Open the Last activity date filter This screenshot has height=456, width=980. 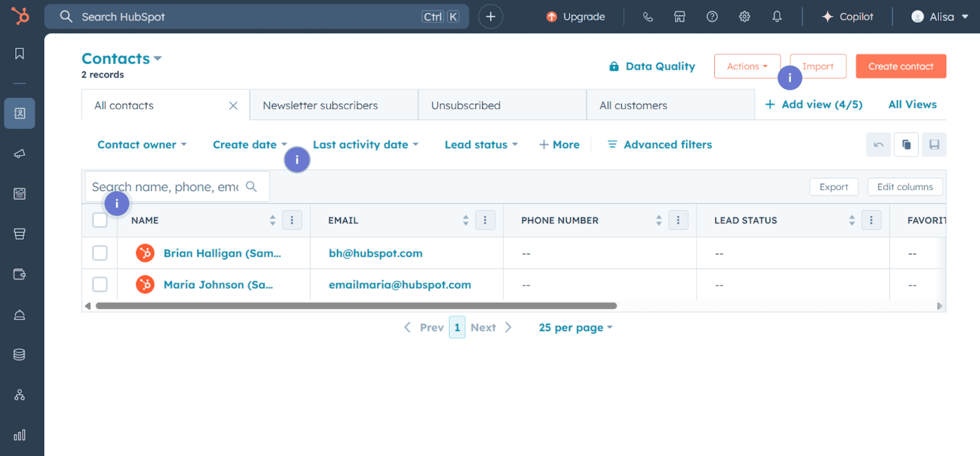click(366, 145)
